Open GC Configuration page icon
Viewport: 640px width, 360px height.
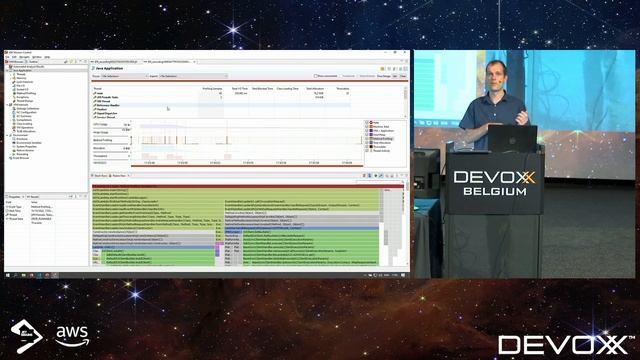click(14, 112)
